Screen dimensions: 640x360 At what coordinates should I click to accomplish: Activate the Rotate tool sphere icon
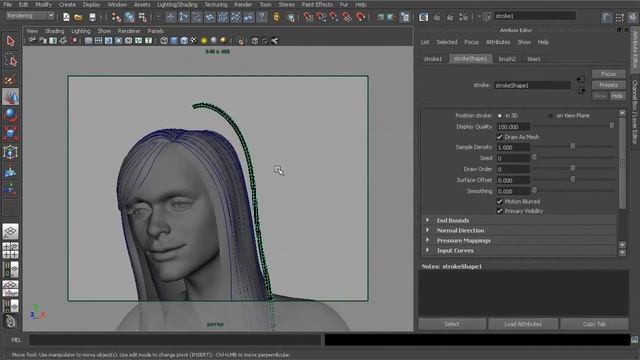(11, 116)
